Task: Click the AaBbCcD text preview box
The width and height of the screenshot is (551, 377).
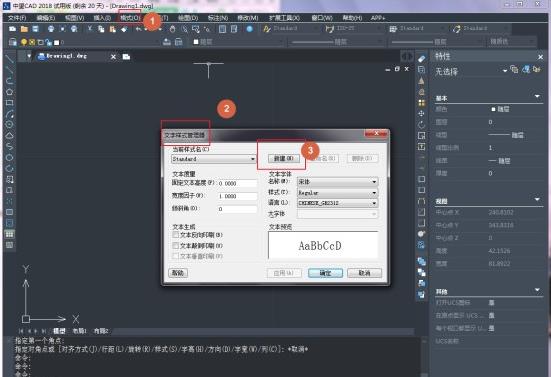Action: pos(323,245)
